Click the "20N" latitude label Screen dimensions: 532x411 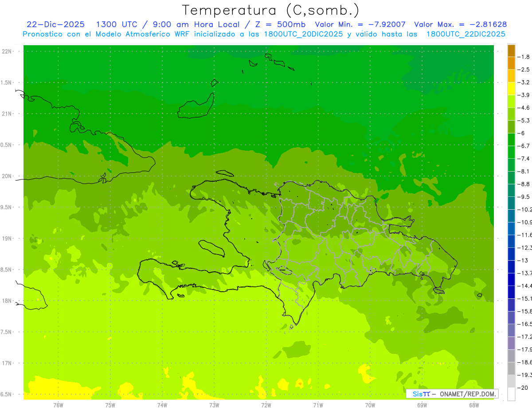(8, 176)
